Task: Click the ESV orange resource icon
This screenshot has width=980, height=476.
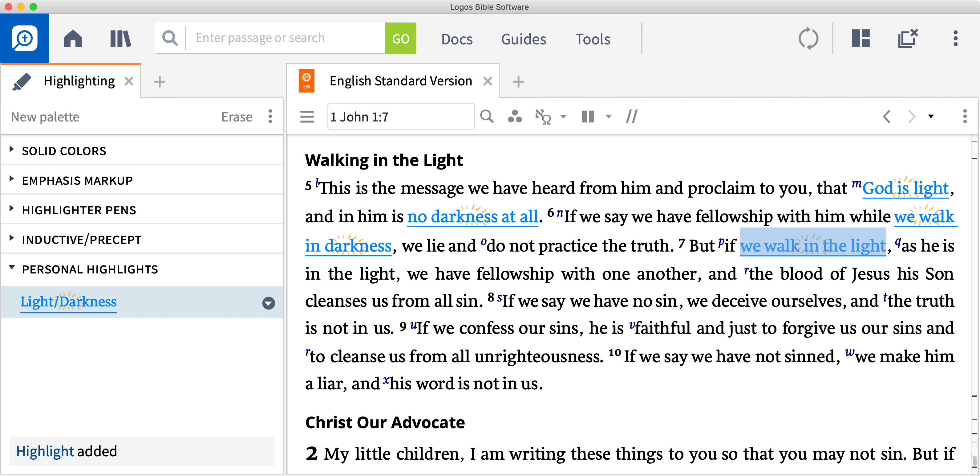Action: pyautogui.click(x=306, y=81)
